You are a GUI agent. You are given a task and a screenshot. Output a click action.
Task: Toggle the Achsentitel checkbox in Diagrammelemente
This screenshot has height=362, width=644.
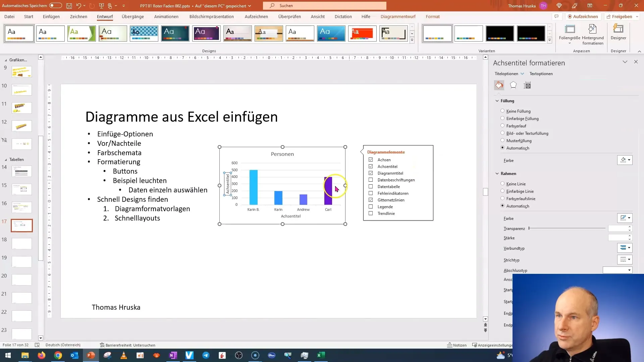pos(371,166)
